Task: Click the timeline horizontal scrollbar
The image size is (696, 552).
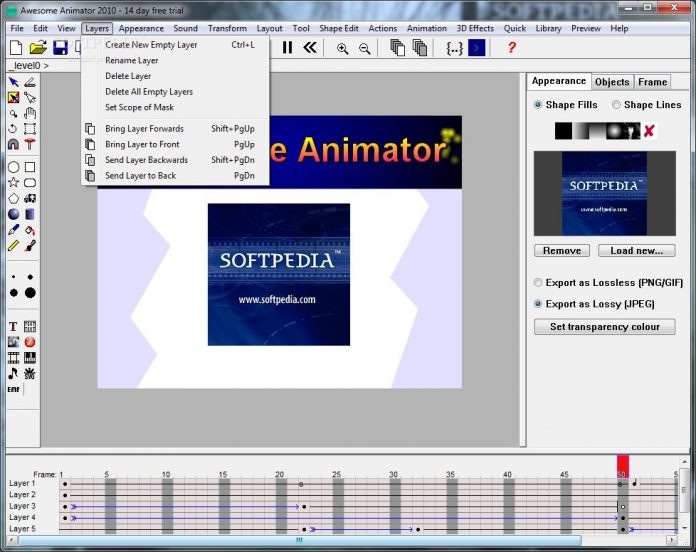Action: tap(299, 540)
